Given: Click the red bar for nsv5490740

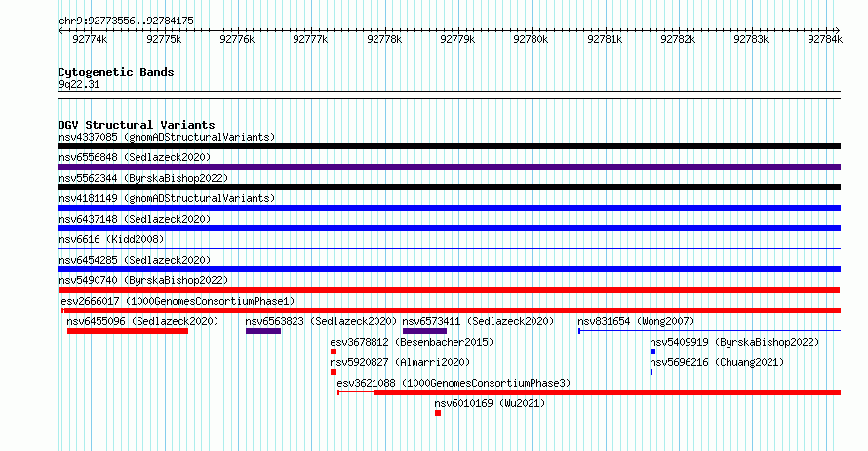Looking at the screenshot, I should tap(449, 290).
